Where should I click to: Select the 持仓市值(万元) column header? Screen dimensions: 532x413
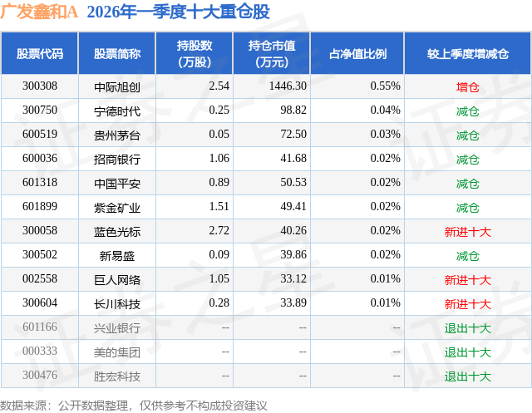pos(272,53)
